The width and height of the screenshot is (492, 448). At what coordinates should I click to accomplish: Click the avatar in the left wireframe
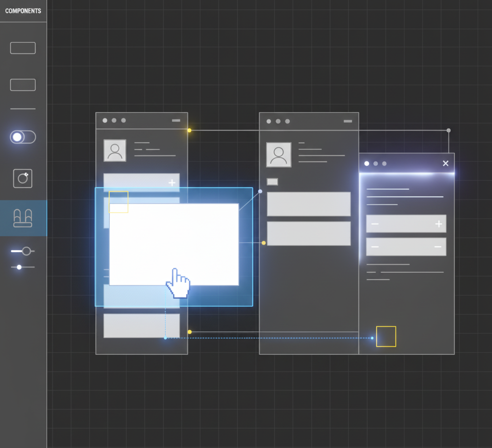point(115,151)
